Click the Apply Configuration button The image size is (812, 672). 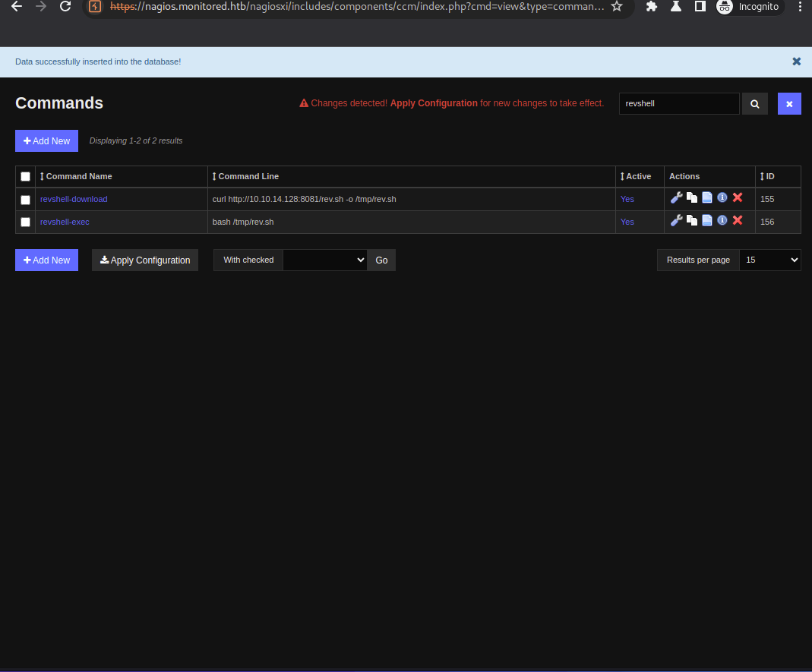click(x=145, y=260)
